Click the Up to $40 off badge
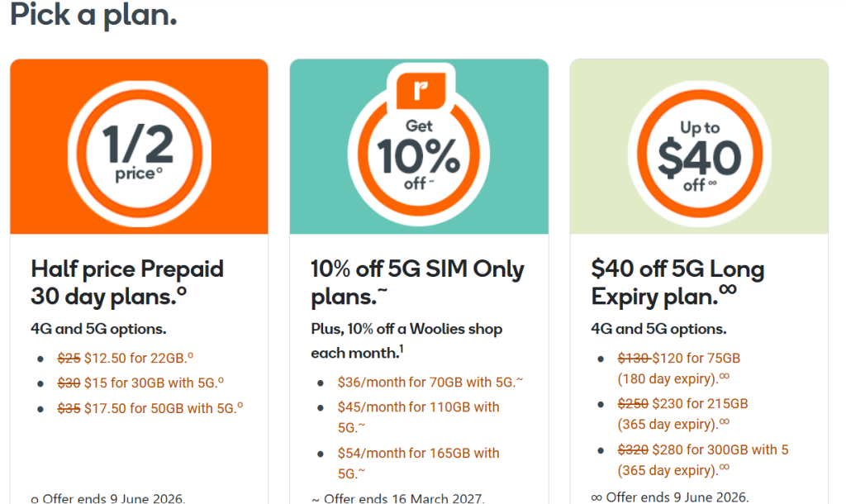846x504 pixels. [699, 153]
